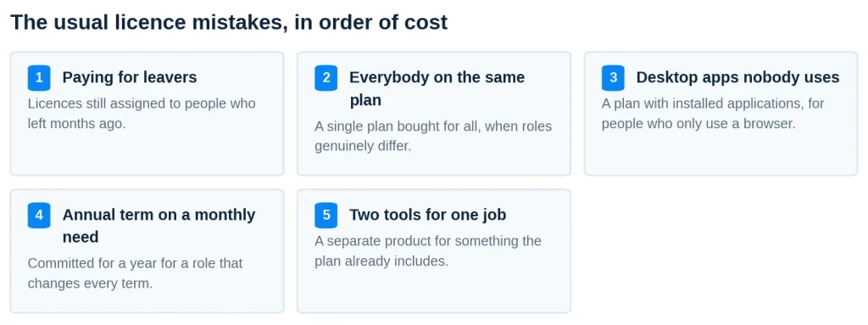Click the page heading about licence mistakes
Screen dimensions: 868x325
(x=229, y=22)
